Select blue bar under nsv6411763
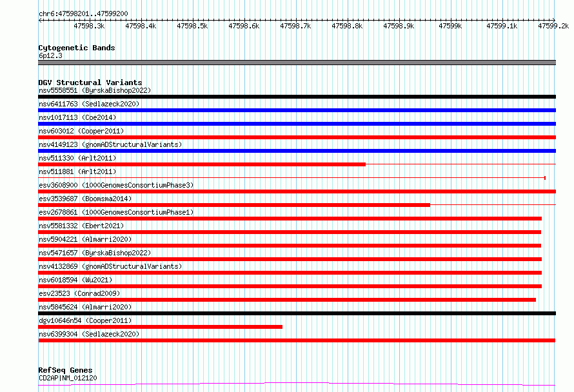This screenshot has width=574, height=392. [x=297, y=110]
